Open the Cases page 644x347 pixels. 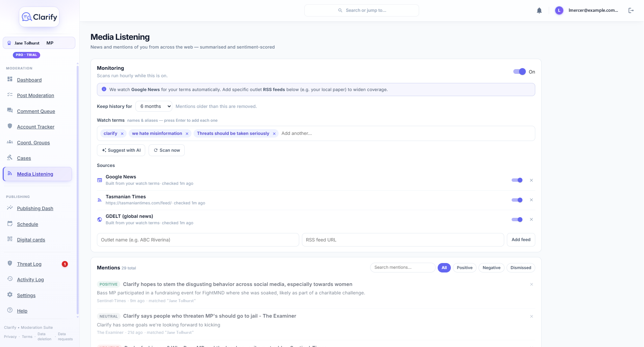(24, 158)
